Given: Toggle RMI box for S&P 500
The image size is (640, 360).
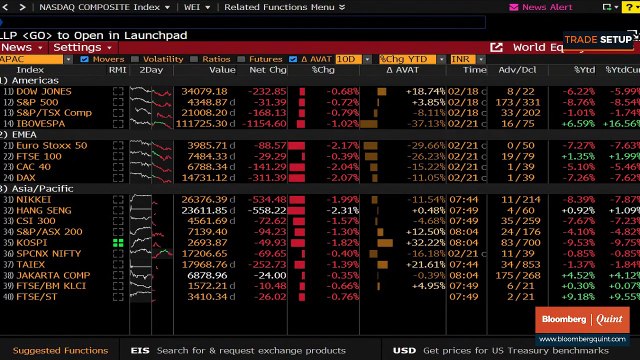Looking at the screenshot, I should tap(118, 102).
